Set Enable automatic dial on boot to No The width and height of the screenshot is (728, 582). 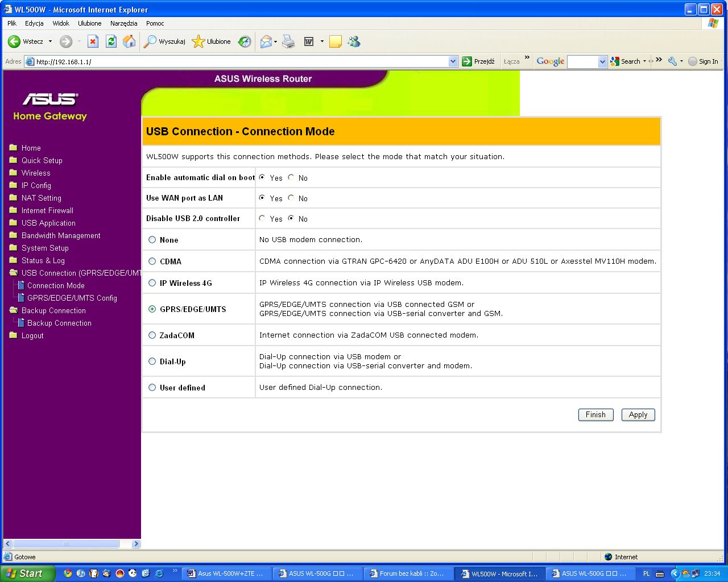click(291, 177)
